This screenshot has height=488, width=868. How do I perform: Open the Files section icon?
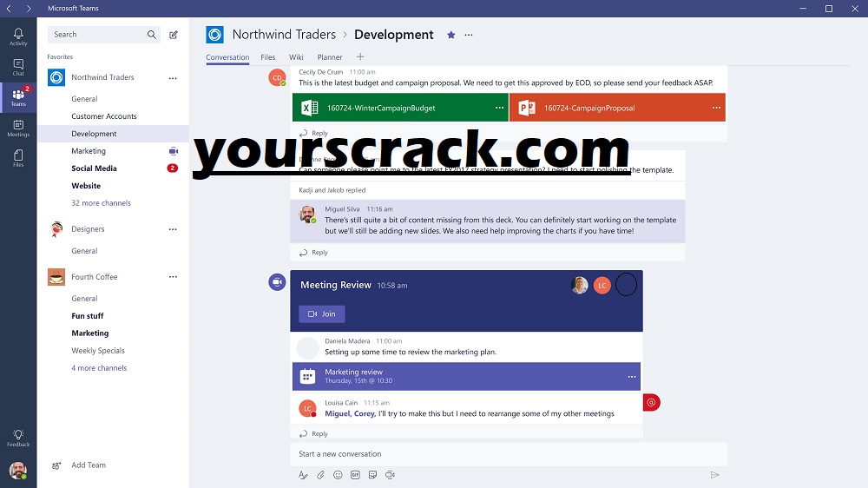[x=18, y=158]
